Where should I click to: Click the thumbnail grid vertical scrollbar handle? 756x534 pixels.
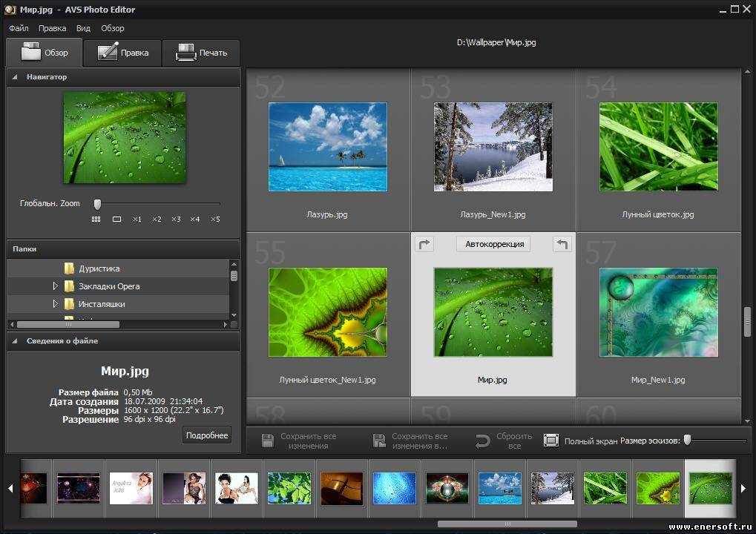pos(747,321)
